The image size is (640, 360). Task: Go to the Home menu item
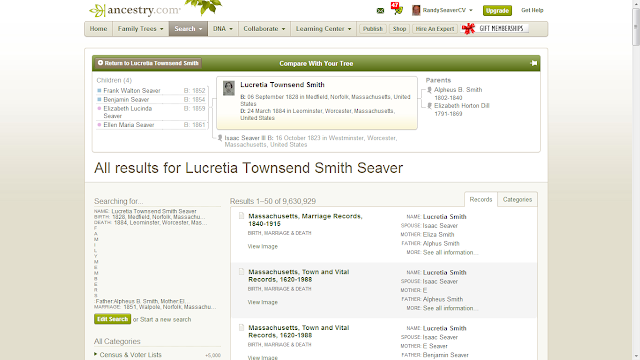click(98, 29)
